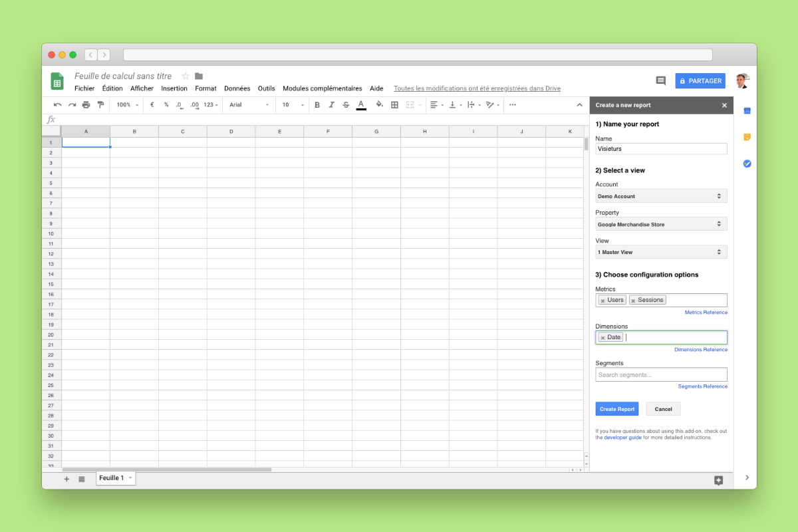Click the Undo icon
798x532 pixels.
tap(57, 104)
